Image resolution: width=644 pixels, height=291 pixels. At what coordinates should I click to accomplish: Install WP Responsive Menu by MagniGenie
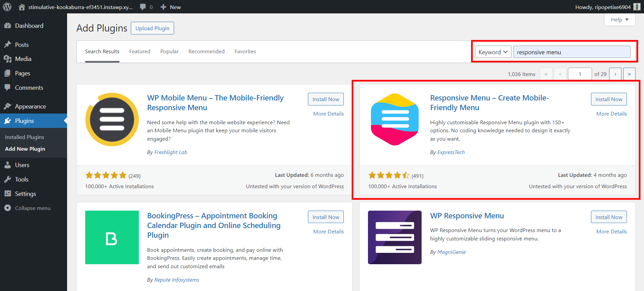coord(609,217)
